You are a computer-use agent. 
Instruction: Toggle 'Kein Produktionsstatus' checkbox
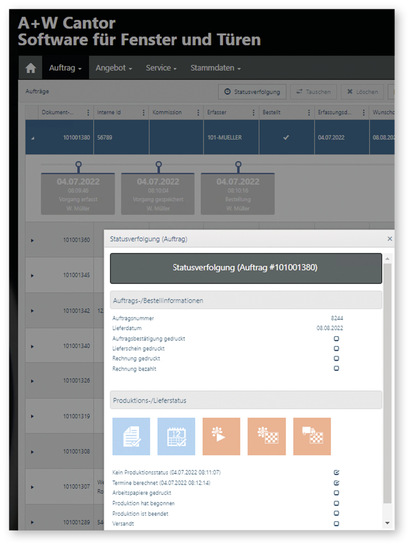tap(336, 473)
